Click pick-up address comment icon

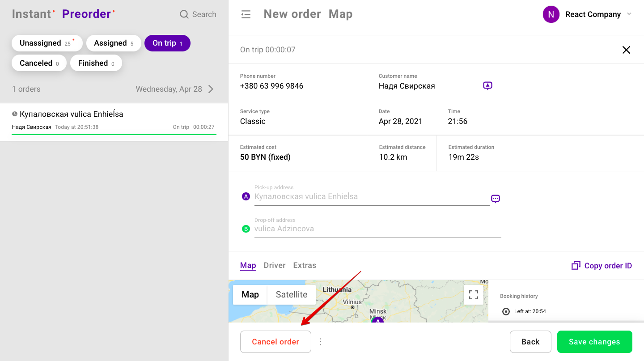tap(495, 199)
